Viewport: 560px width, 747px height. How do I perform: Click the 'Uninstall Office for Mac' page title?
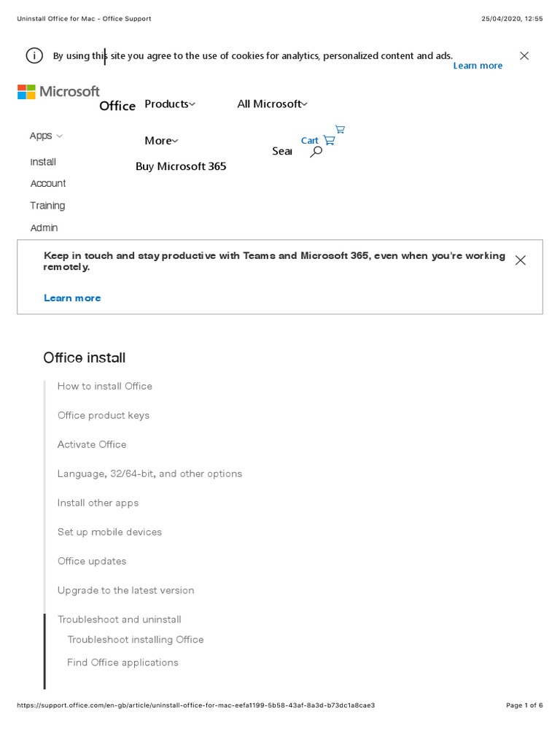tap(85, 18)
